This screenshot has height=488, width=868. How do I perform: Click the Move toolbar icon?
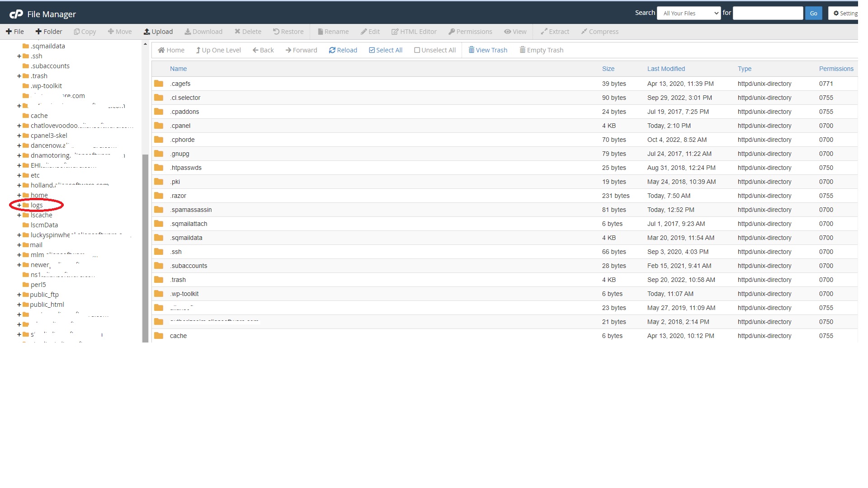click(120, 32)
